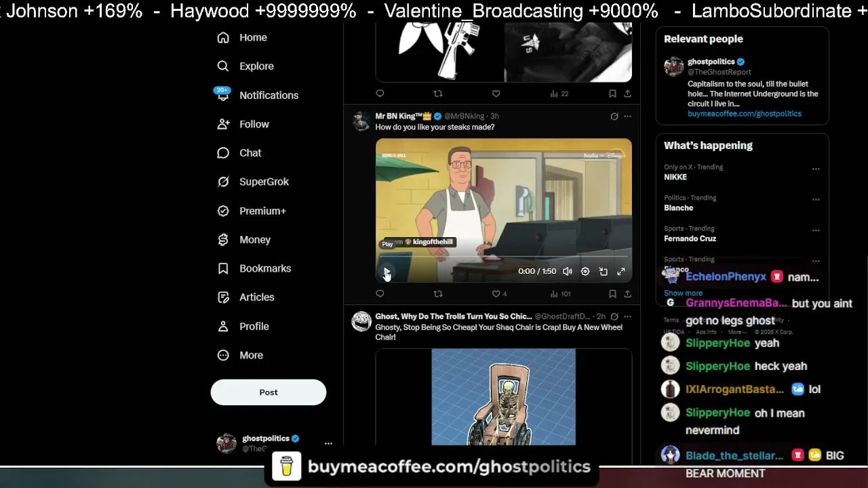Click Show more under What's happening
The height and width of the screenshot is (488, 868).
point(683,293)
